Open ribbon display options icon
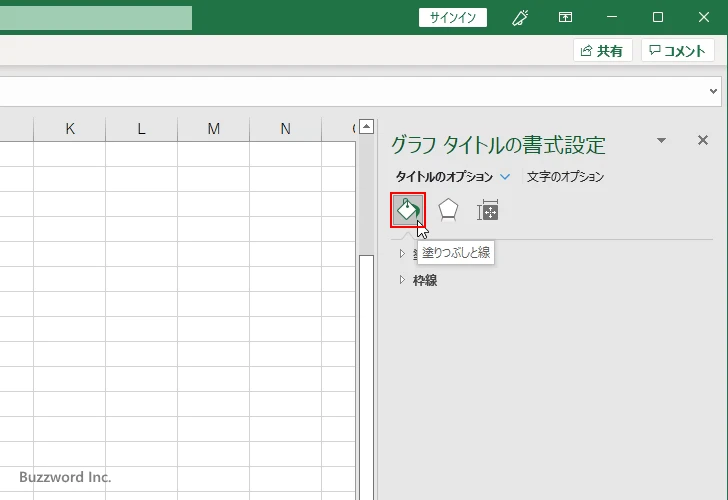This screenshot has width=728, height=500. tap(565, 18)
